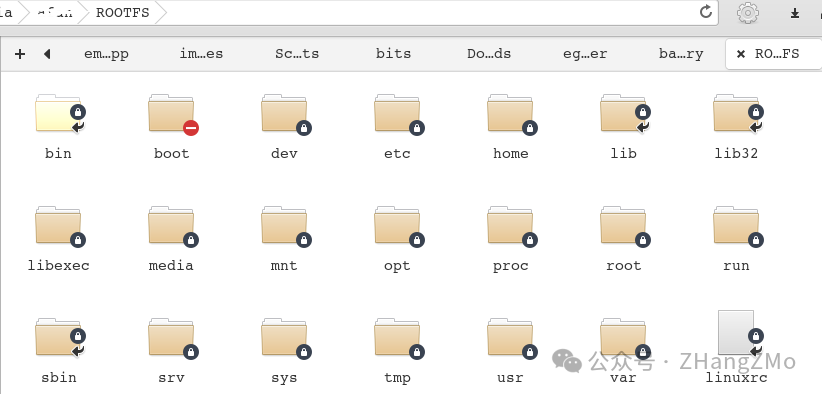Click the tmp folder icon

tap(397, 337)
